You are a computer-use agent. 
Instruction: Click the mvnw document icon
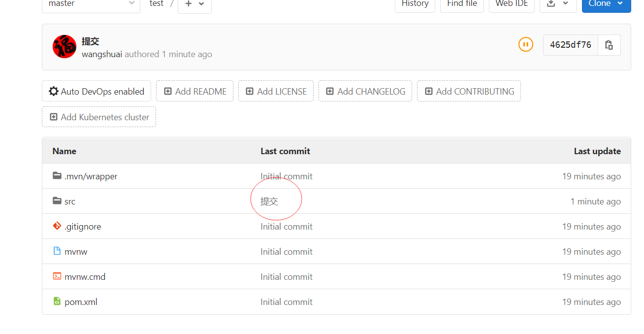(x=57, y=251)
